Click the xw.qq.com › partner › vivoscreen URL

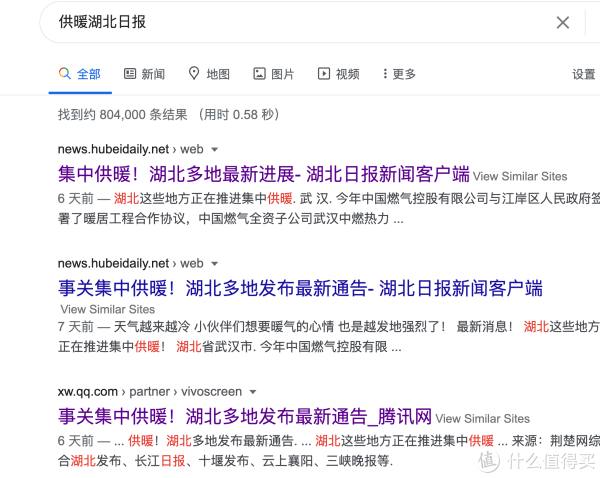[150, 392]
